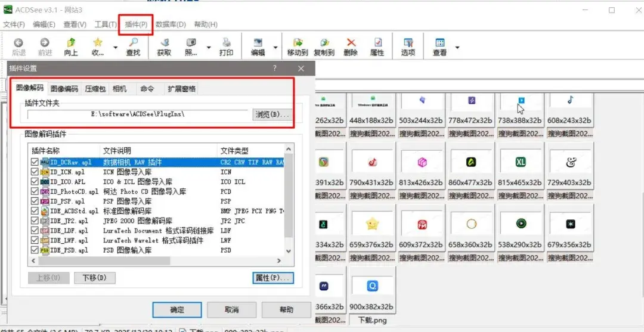Open Properties (属性) toolbar icon
Screen dimensions: 644x332
[377, 43]
